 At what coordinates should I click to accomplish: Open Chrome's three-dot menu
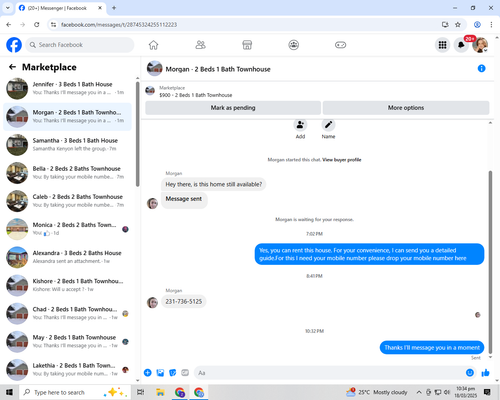[x=491, y=25]
